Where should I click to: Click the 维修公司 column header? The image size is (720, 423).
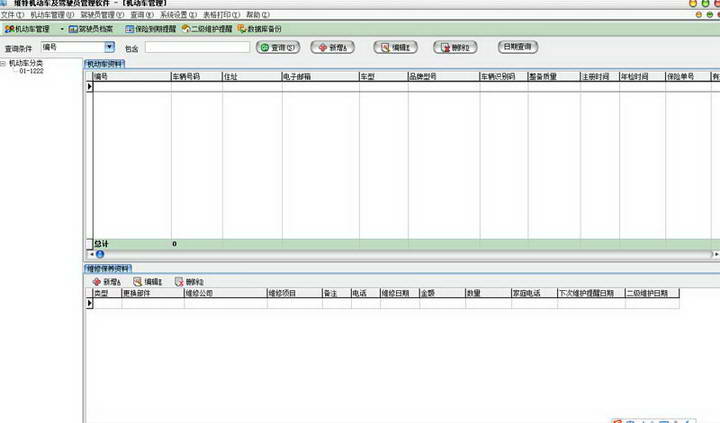pyautogui.click(x=225, y=293)
